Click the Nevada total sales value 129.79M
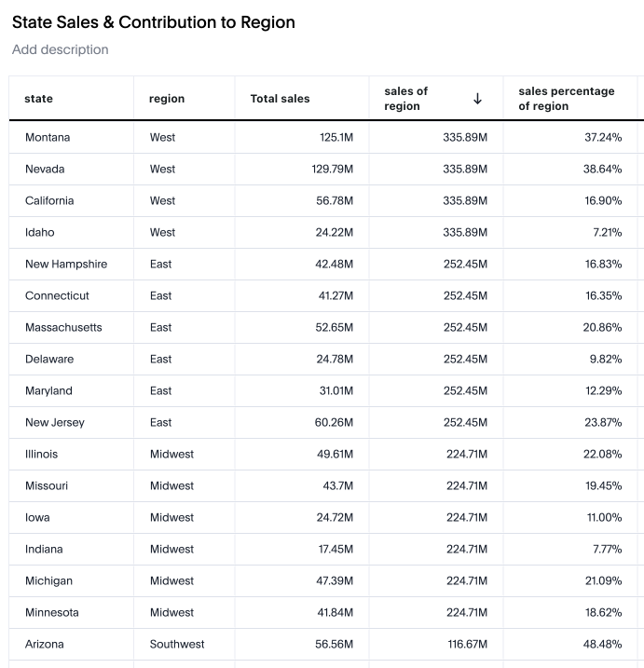This screenshot has height=668, width=644. 332,170
